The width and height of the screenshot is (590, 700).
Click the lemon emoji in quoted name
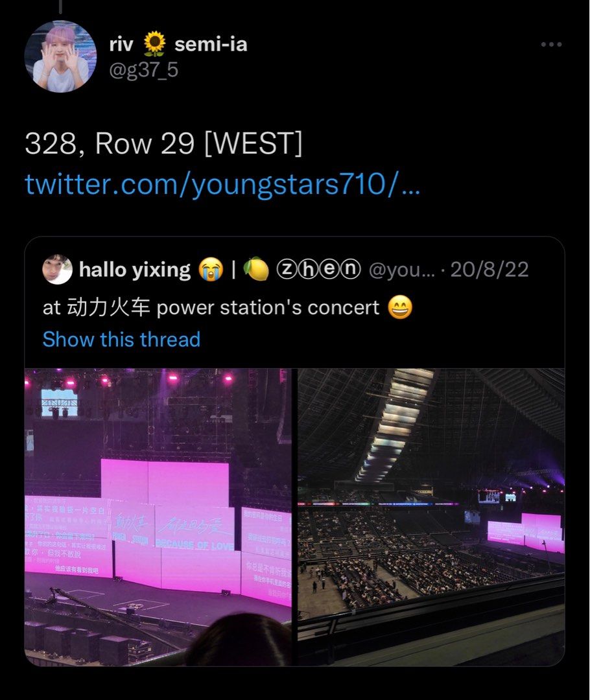tap(255, 270)
